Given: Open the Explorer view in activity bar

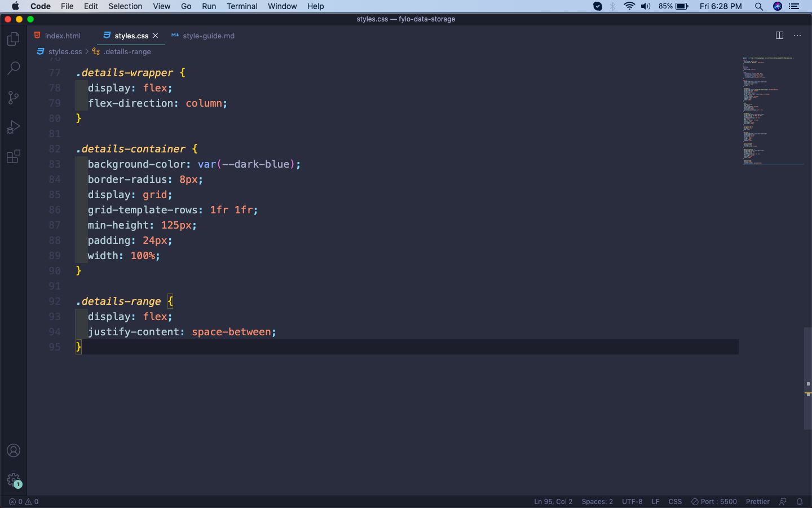Looking at the screenshot, I should (14, 39).
